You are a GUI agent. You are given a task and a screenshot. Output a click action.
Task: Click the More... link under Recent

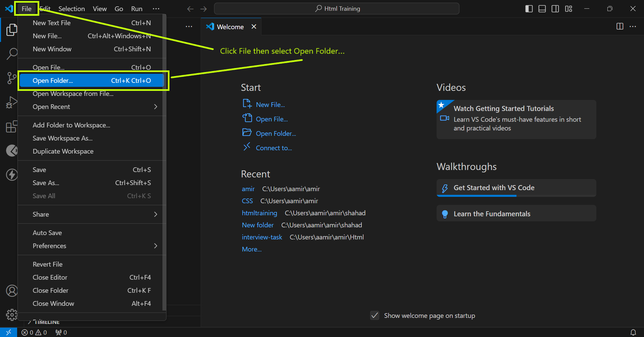tap(251, 249)
